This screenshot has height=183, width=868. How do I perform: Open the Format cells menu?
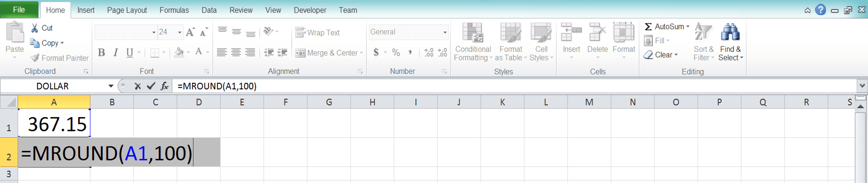(624, 41)
